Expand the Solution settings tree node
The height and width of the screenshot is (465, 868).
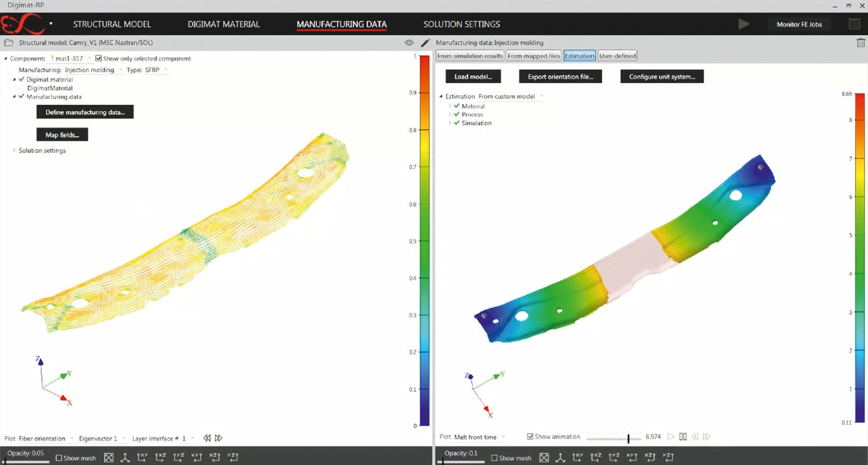click(14, 150)
